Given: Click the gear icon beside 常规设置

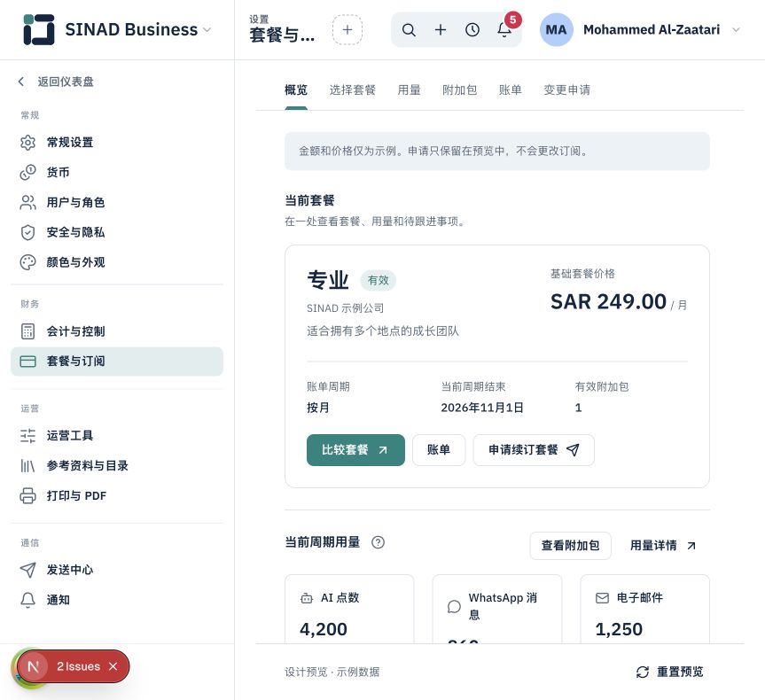Looking at the screenshot, I should (27, 143).
